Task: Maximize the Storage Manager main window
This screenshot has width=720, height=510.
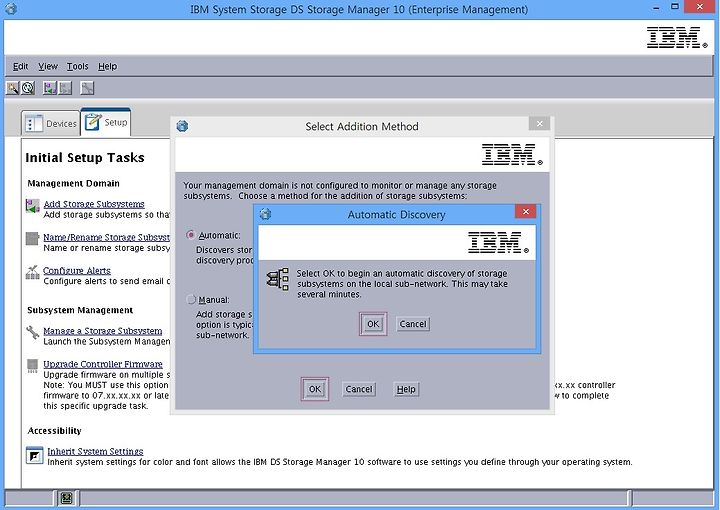Action: pyautogui.click(x=675, y=6)
